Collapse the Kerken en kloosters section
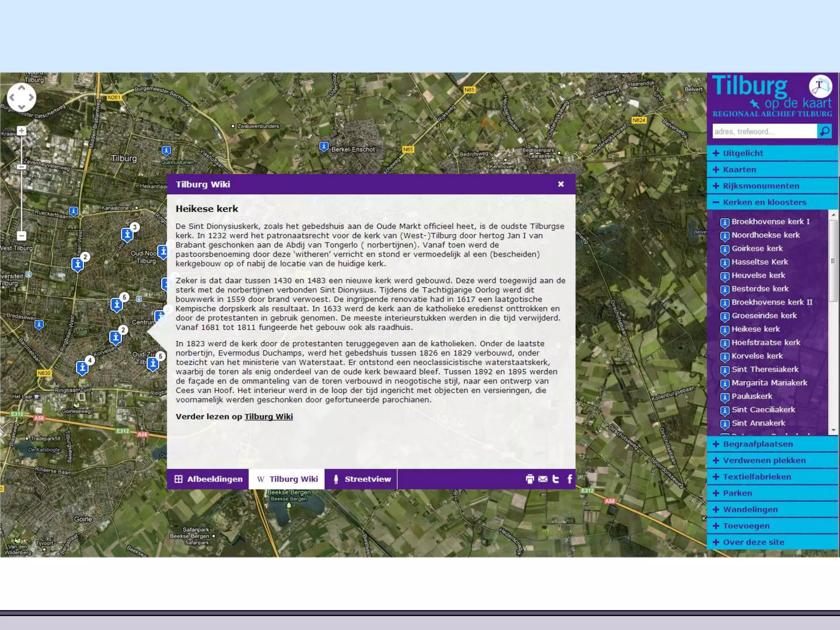Viewport: 840px width, 630px height. point(764,202)
